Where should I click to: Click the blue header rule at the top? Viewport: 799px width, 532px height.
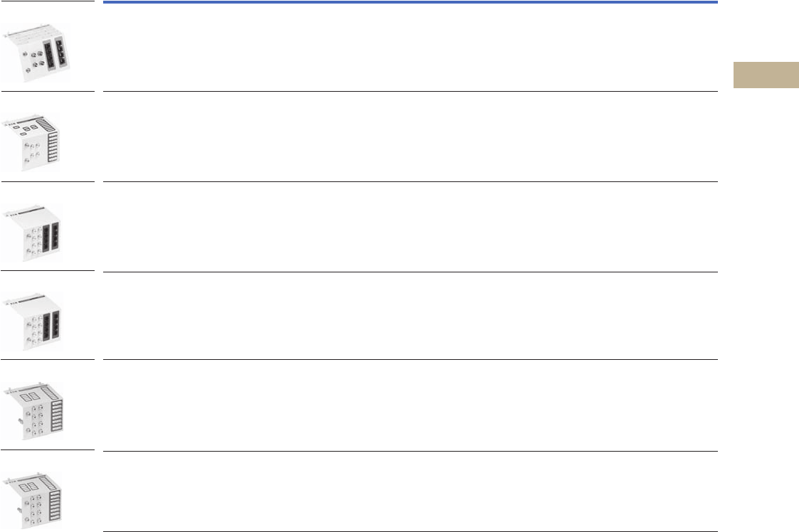point(411,2)
